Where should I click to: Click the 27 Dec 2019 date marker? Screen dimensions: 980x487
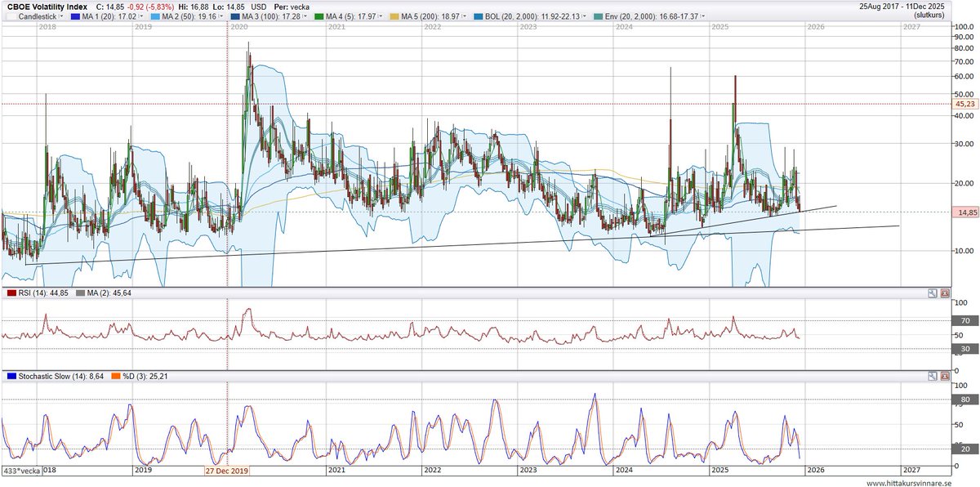[x=228, y=471]
